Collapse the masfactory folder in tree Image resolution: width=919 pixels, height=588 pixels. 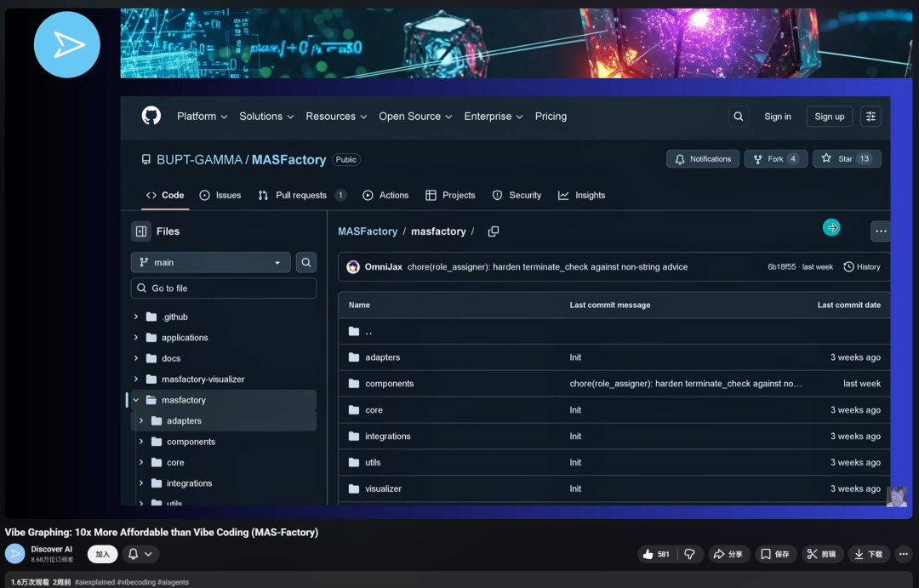coord(136,400)
